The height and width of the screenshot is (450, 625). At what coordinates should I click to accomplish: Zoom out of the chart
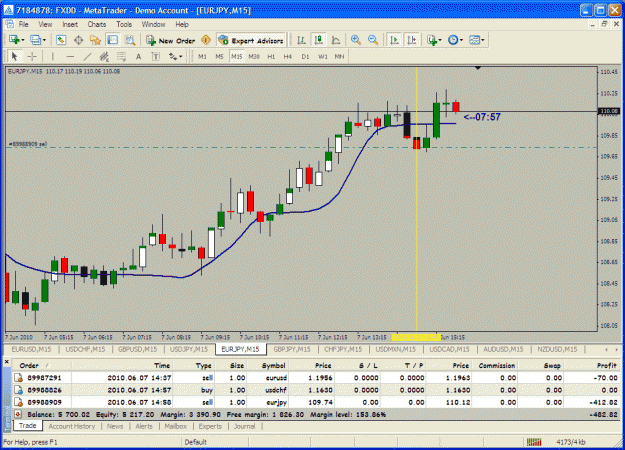373,40
